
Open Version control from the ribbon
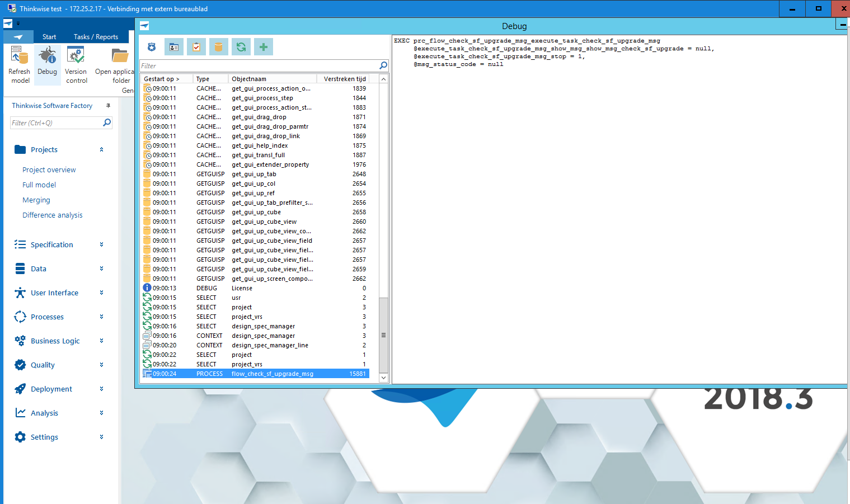click(x=76, y=65)
